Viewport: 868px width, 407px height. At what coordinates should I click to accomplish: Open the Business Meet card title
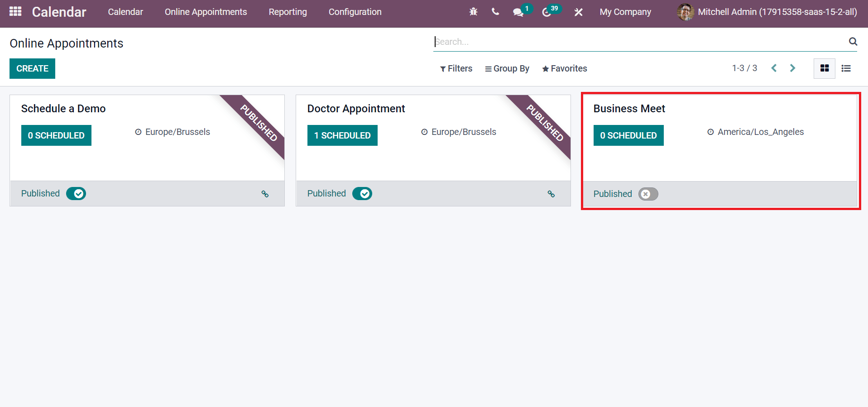point(629,109)
